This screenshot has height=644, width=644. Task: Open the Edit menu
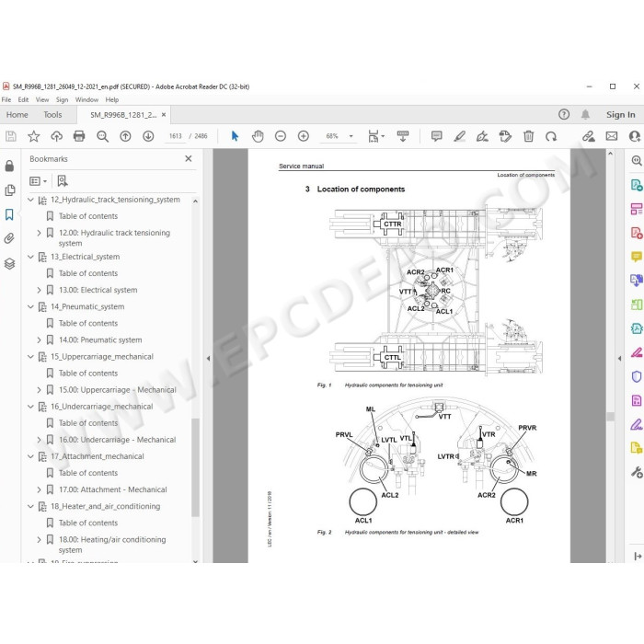(x=23, y=99)
